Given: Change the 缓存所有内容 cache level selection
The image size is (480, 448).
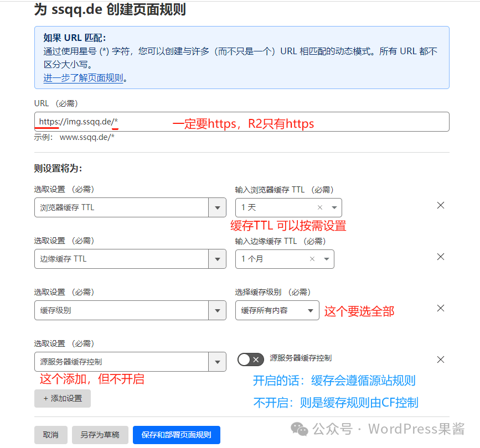Looking at the screenshot, I should [277, 310].
